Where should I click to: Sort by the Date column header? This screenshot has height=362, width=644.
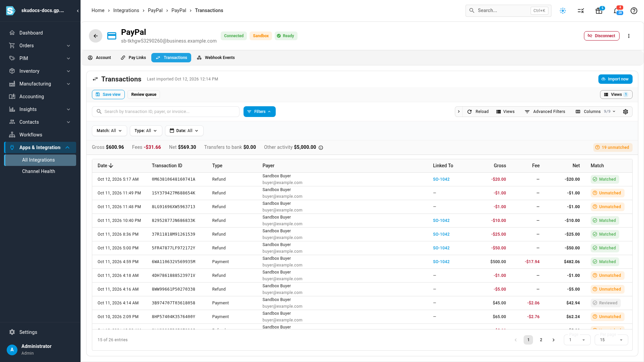tap(105, 166)
